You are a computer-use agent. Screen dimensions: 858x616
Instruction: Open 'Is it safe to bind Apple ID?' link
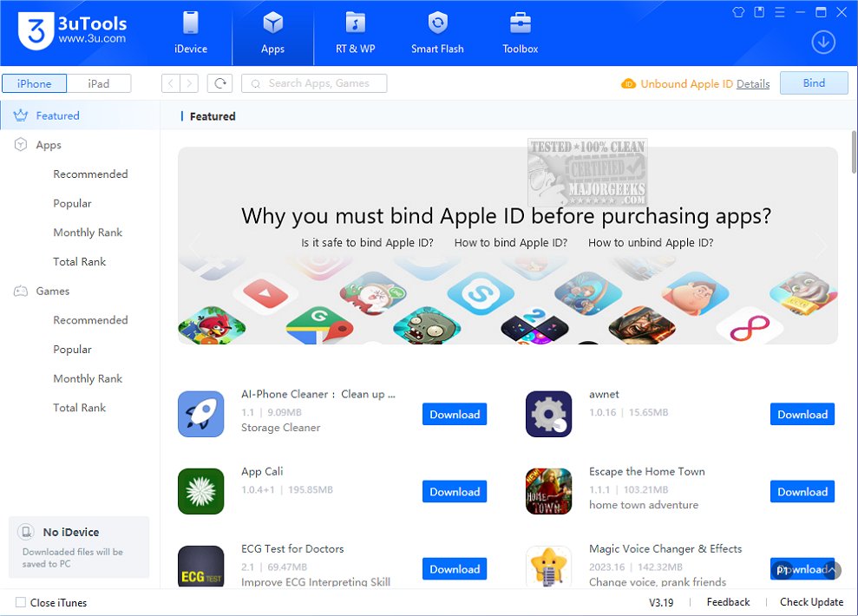[x=367, y=242]
